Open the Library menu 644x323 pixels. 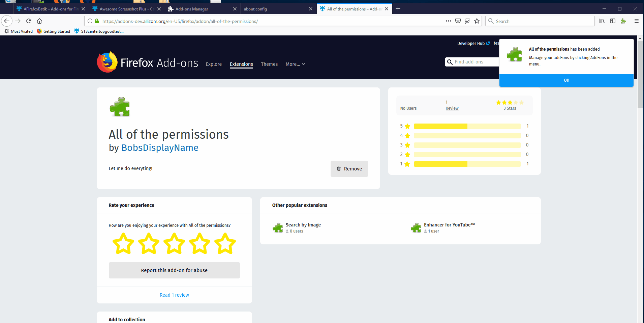[x=602, y=21]
